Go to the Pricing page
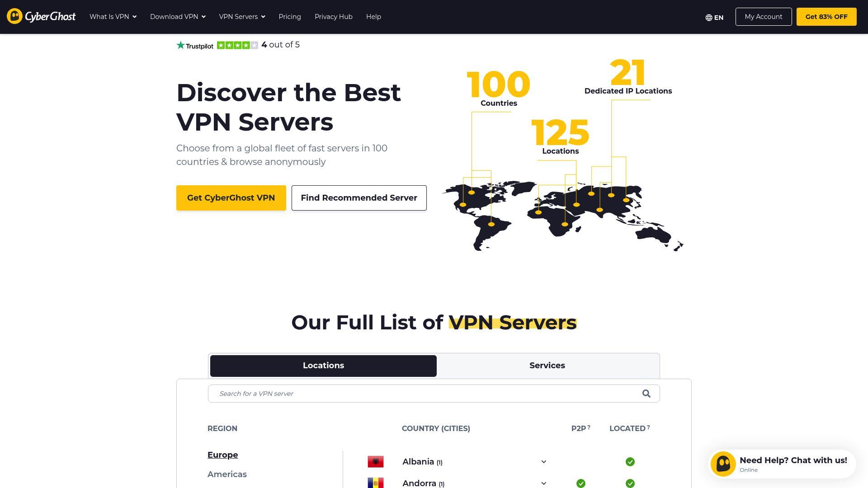The image size is (868, 488). (290, 17)
